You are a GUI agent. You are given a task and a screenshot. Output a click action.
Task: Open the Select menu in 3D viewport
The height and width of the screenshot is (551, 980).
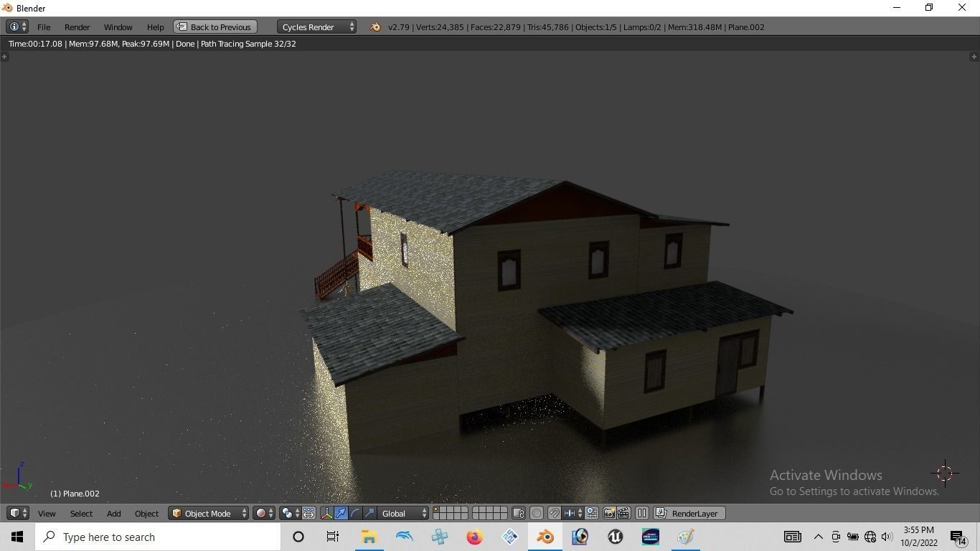click(x=81, y=513)
